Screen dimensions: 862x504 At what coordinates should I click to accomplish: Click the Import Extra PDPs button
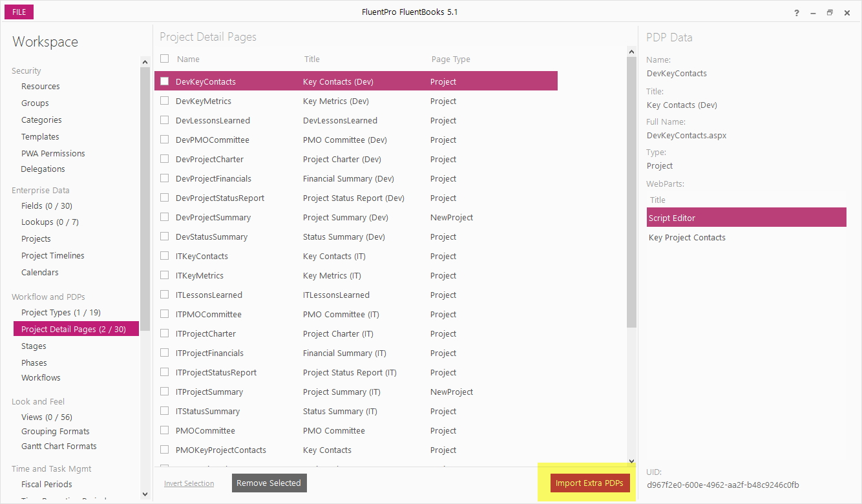tap(590, 483)
